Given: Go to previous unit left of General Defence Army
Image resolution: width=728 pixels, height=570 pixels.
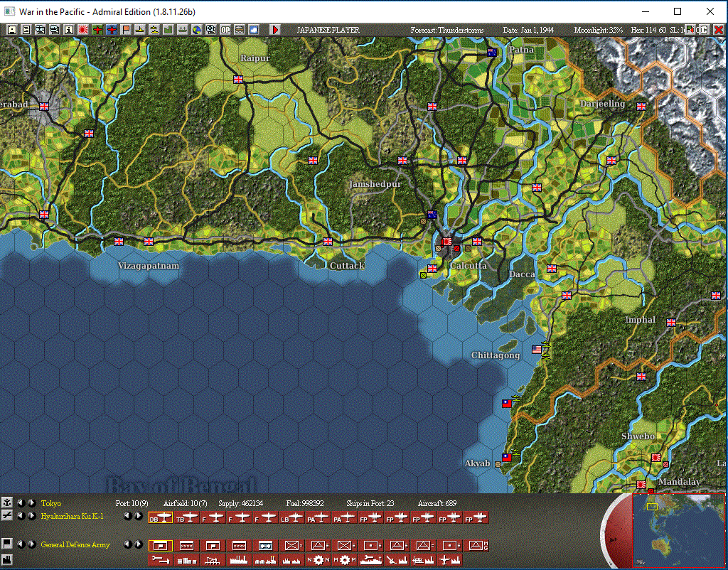Looking at the screenshot, I should coord(21,544).
